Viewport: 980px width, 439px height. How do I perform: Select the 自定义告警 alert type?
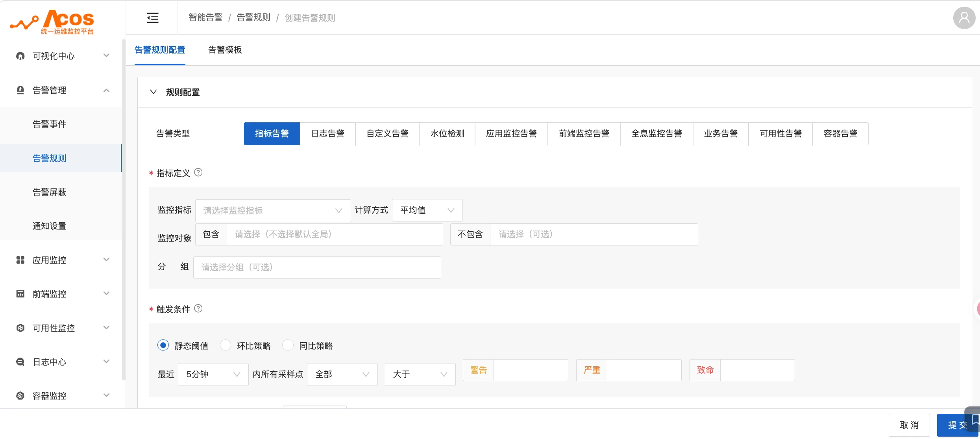[x=387, y=134]
